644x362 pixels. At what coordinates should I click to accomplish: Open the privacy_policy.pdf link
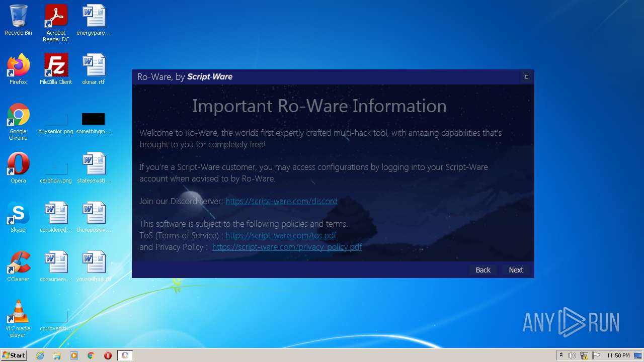[287, 247]
